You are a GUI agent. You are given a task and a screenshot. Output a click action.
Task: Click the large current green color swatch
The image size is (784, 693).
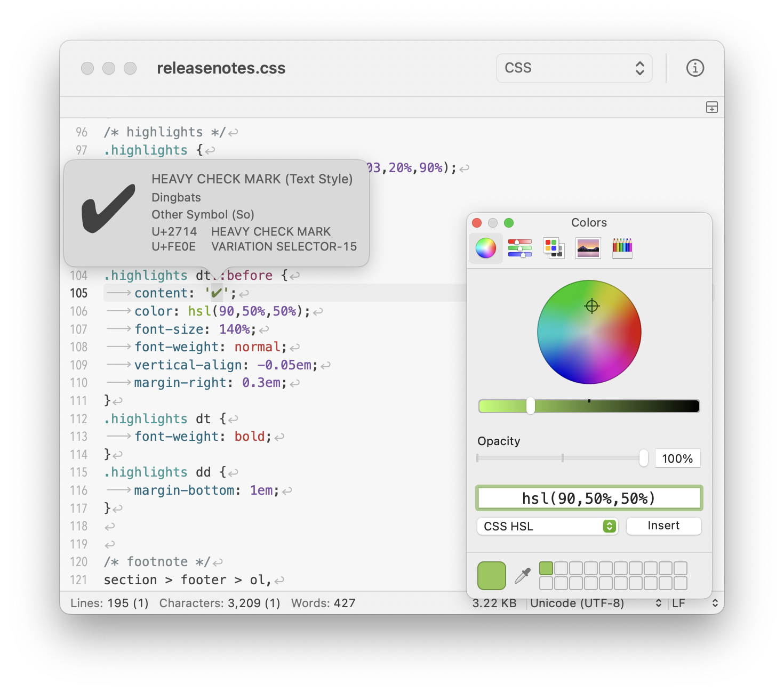click(491, 576)
